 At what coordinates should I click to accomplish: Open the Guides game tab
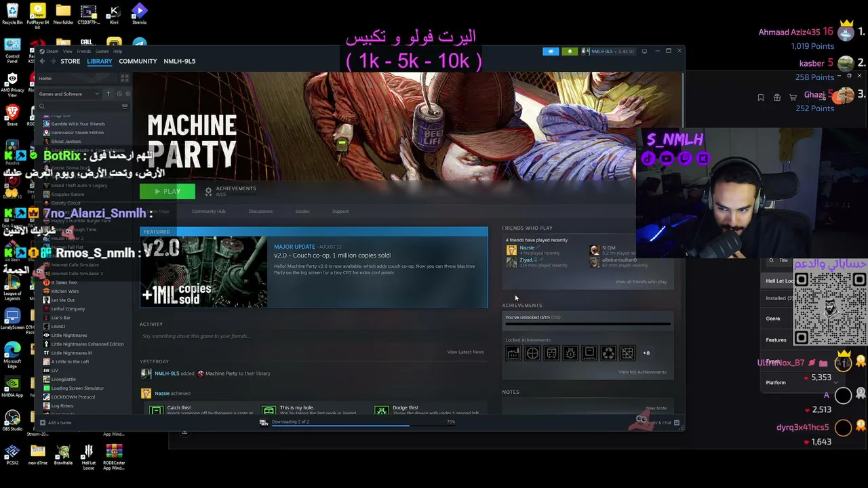(x=302, y=211)
